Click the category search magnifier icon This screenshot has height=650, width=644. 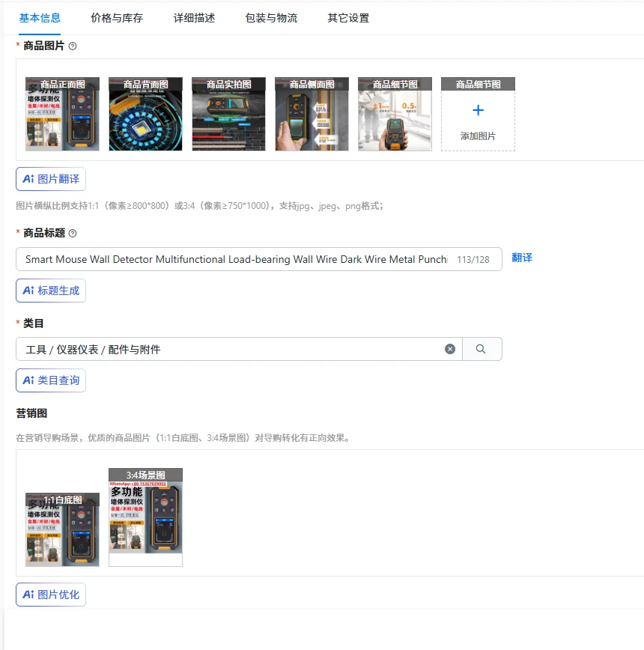pos(481,349)
